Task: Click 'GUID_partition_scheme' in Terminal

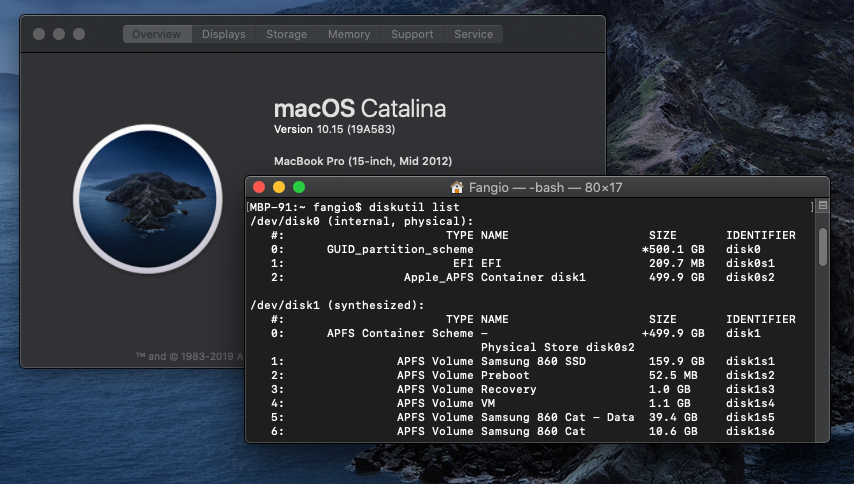Action: 400,249
